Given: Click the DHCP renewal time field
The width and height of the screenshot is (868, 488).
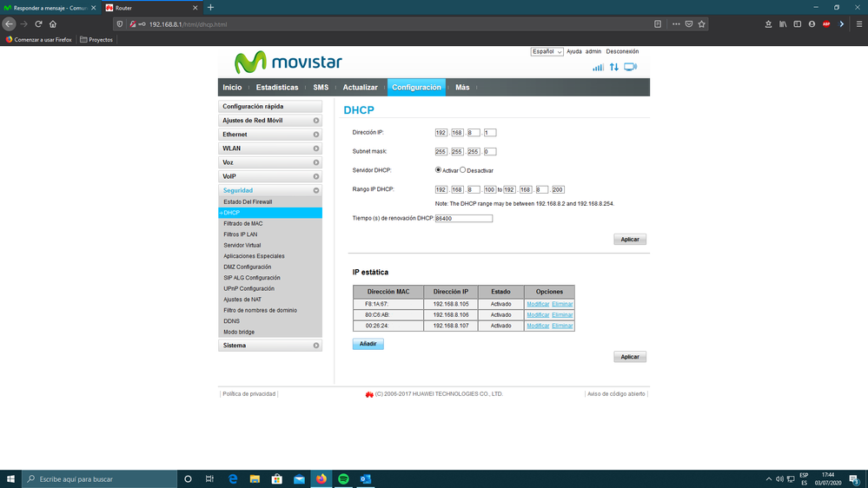Looking at the screenshot, I should (464, 219).
